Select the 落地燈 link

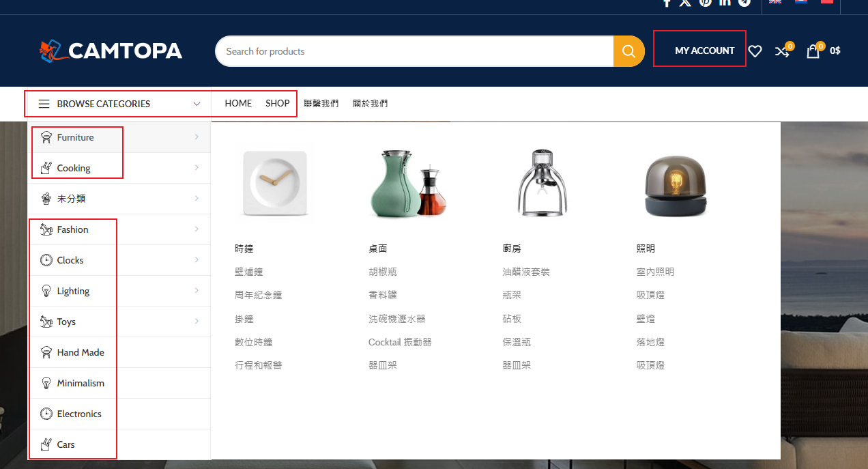650,342
